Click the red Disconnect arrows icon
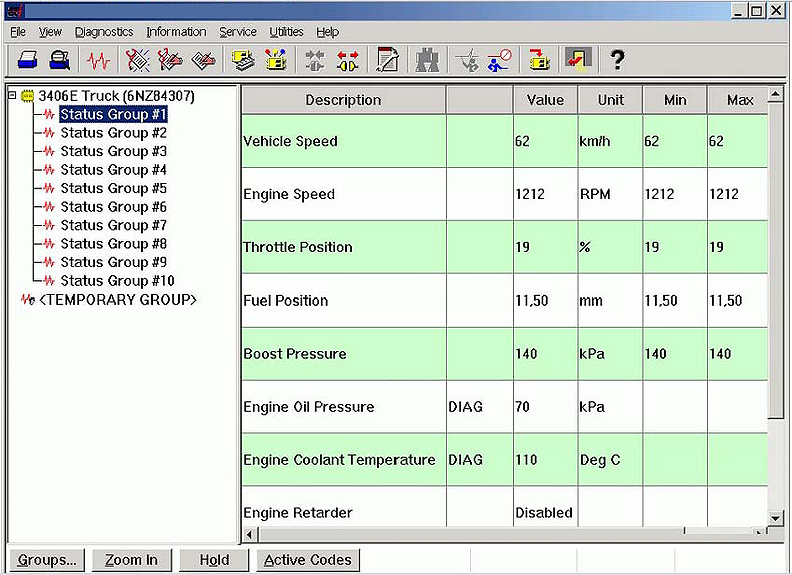Image resolution: width=792 pixels, height=575 pixels. (348, 60)
